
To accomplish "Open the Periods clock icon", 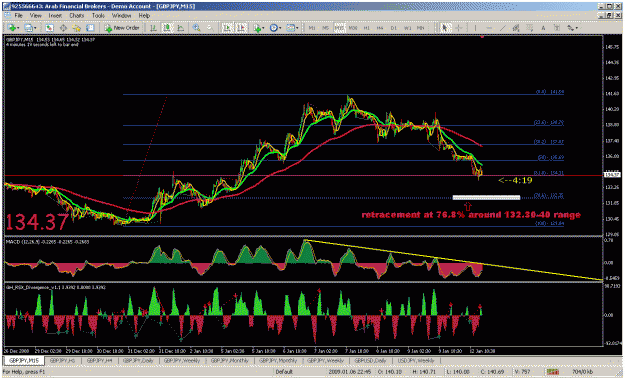I will tap(274, 28).
